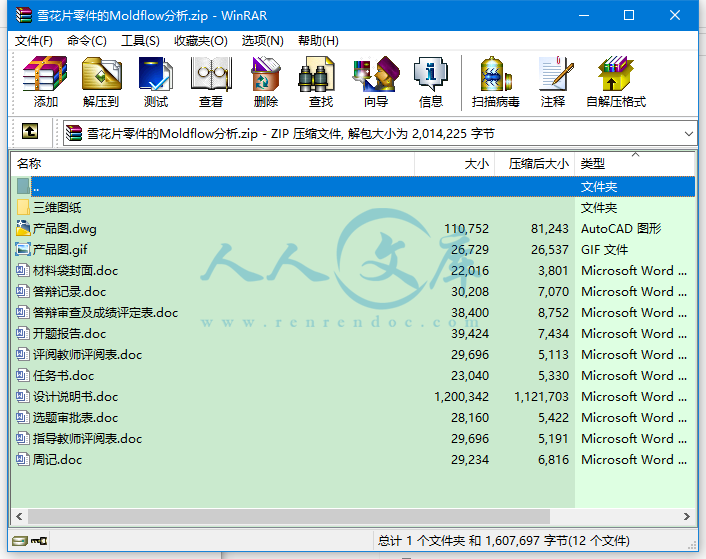Click type 'AutoCAD 图形'

[x=621, y=229]
